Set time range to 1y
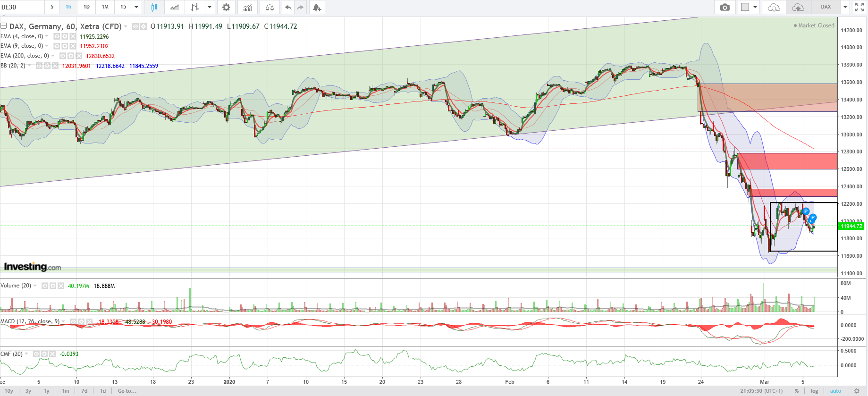 tap(47, 391)
